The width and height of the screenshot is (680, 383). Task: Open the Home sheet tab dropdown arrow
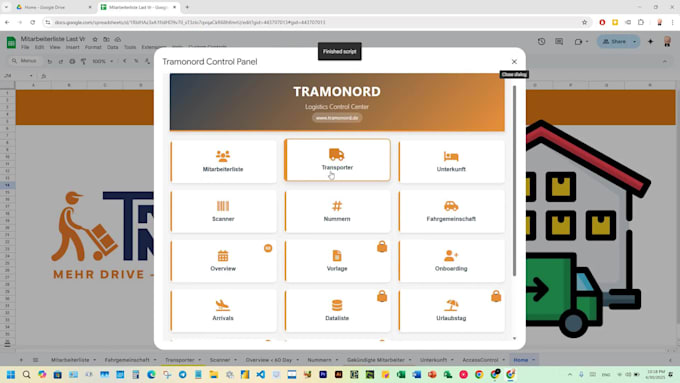pos(533,360)
